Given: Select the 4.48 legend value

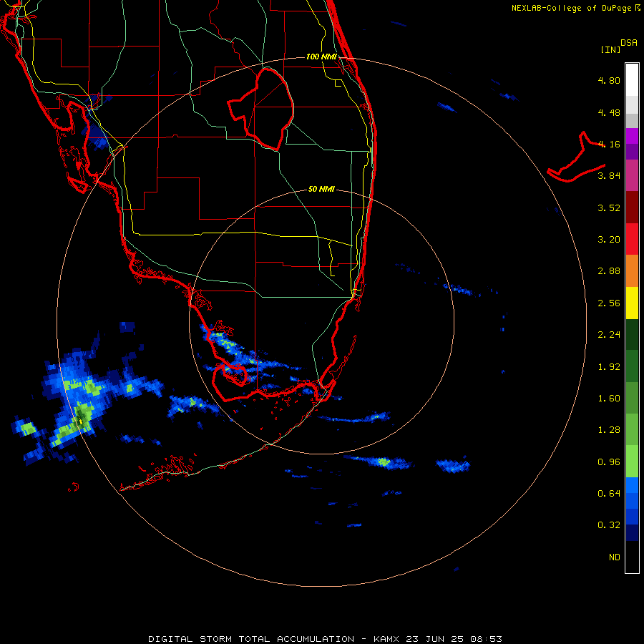Looking at the screenshot, I should [x=609, y=112].
